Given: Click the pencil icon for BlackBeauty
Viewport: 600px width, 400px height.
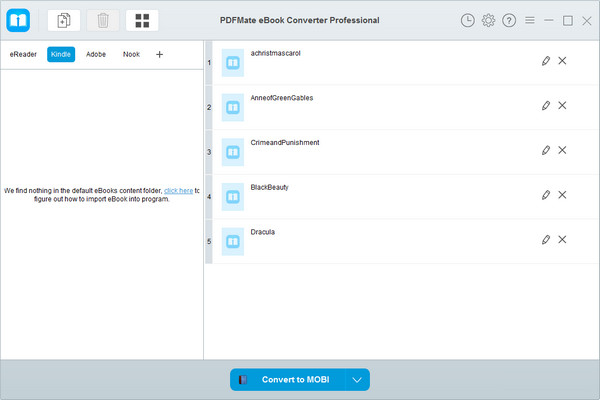Looking at the screenshot, I should point(545,195).
